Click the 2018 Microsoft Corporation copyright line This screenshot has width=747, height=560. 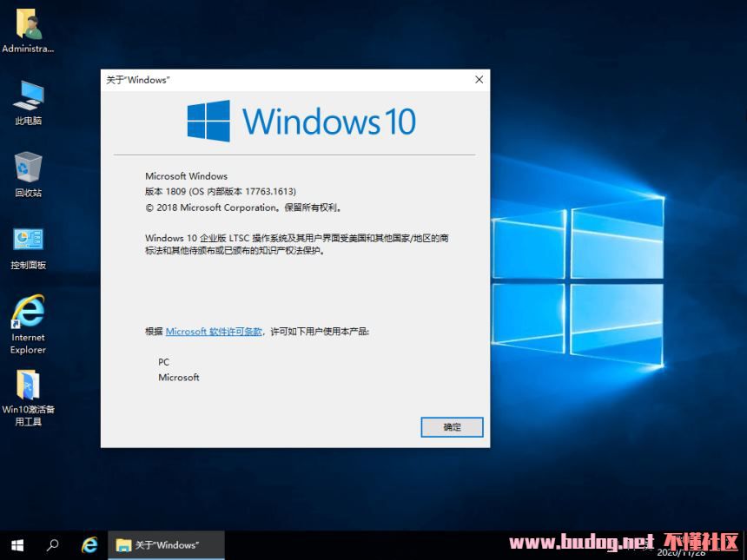pyautogui.click(x=243, y=208)
